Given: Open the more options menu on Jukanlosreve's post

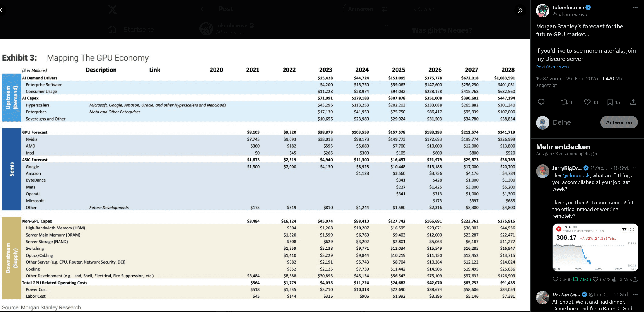Looking at the screenshot, I should coord(635,8).
